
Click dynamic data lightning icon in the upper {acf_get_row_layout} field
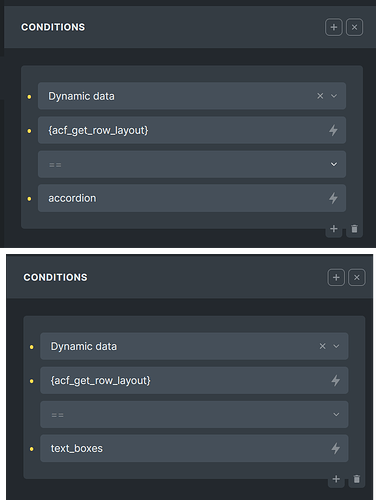click(333, 130)
